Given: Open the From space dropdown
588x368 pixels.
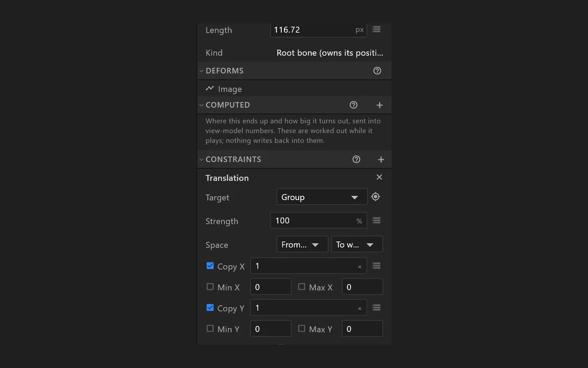Looking at the screenshot, I should (302, 244).
